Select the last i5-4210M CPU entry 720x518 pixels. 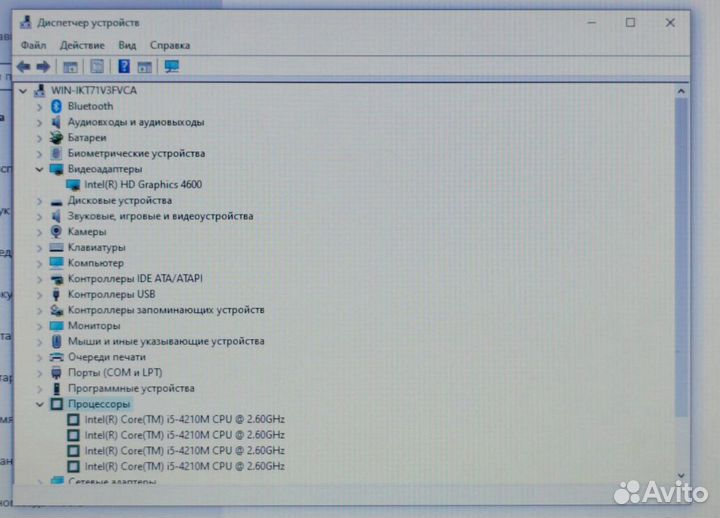(x=185, y=466)
